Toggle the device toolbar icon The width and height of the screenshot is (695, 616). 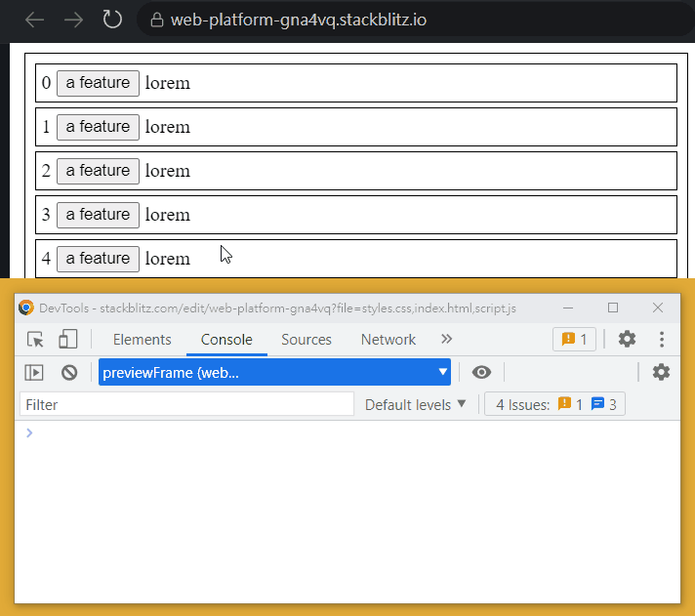coord(67,340)
